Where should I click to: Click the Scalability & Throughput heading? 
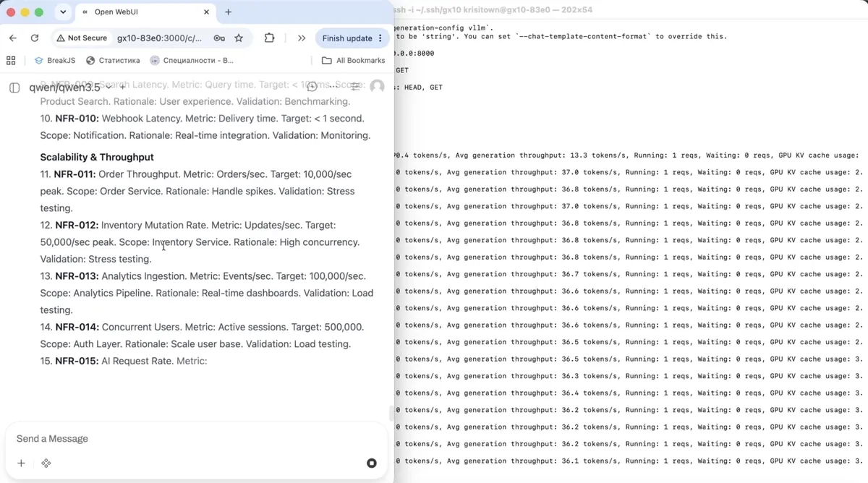(x=97, y=157)
